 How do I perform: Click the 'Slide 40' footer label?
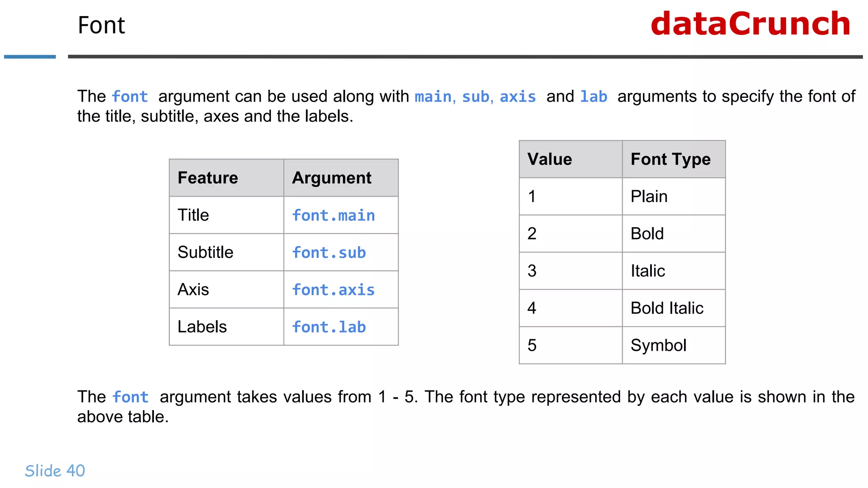[x=55, y=471]
